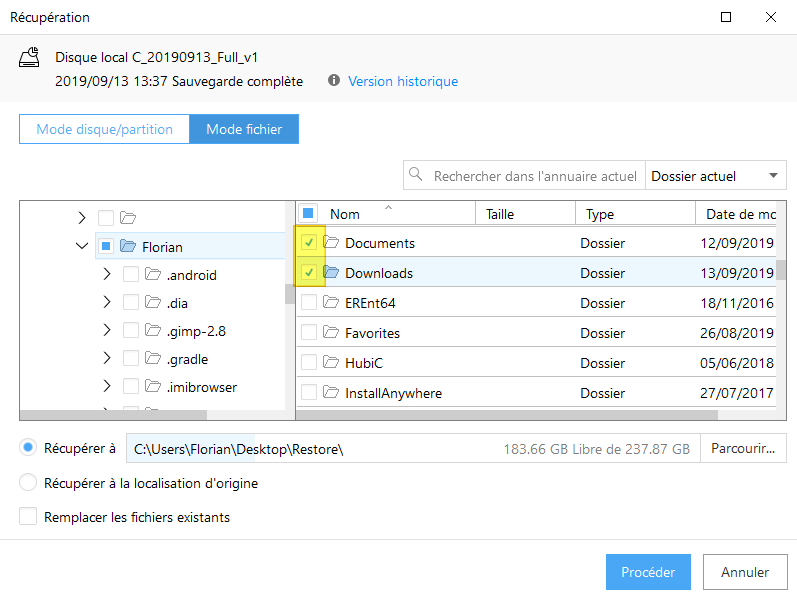The height and width of the screenshot is (607, 797).
Task: Click the InstallAnywhere folder icon
Action: (x=332, y=393)
